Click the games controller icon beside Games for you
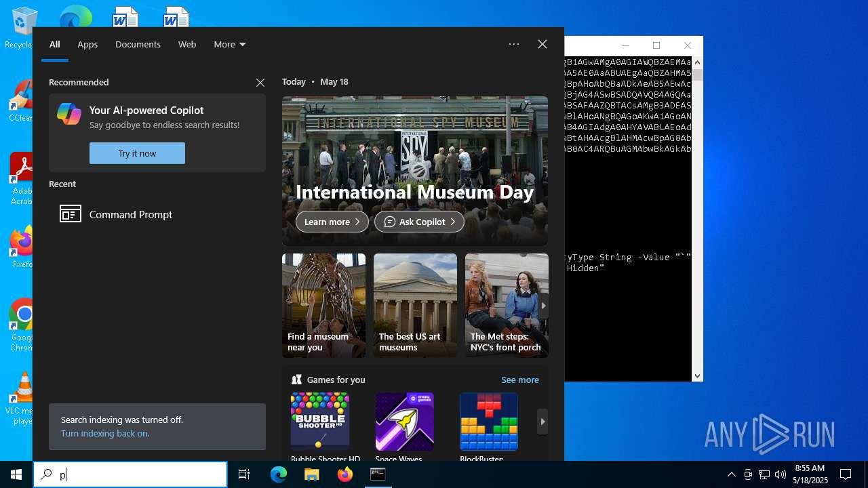868x488 pixels. (x=296, y=380)
